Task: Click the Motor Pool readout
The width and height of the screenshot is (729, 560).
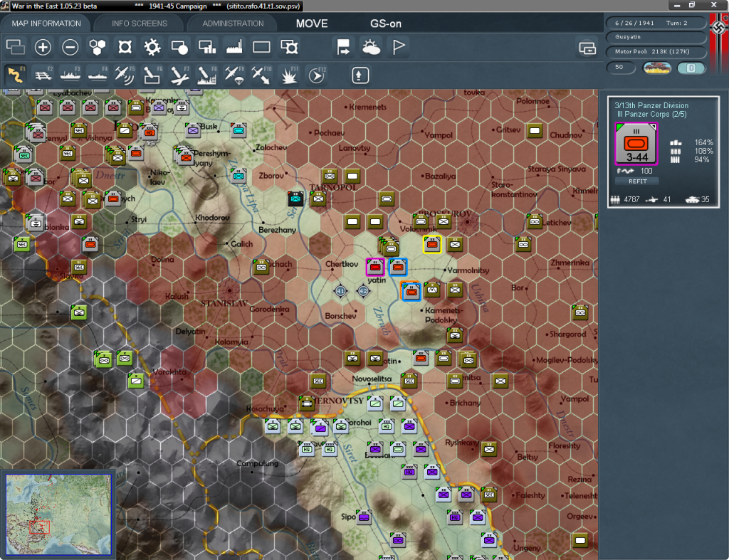Action: pos(656,51)
